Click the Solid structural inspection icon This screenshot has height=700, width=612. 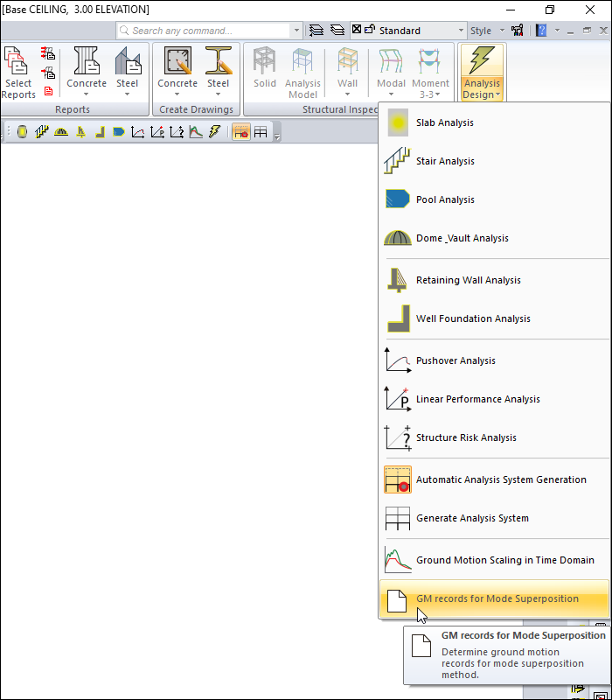[x=265, y=67]
